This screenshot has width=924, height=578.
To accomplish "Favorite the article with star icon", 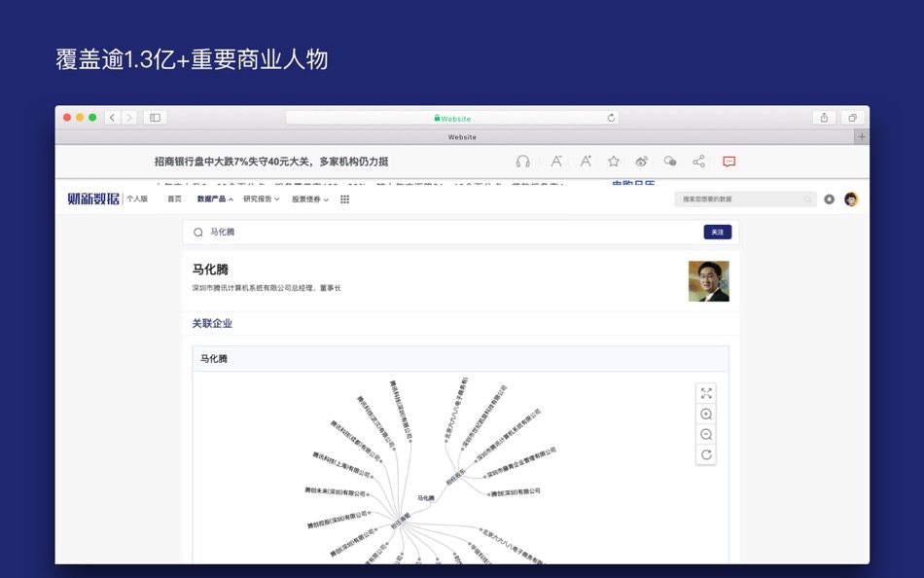I will pyautogui.click(x=614, y=161).
